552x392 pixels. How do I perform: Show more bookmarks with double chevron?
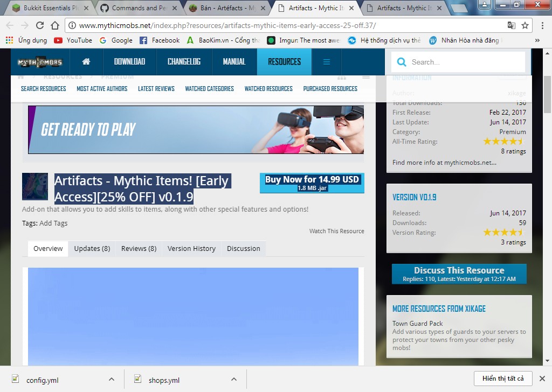(537, 40)
